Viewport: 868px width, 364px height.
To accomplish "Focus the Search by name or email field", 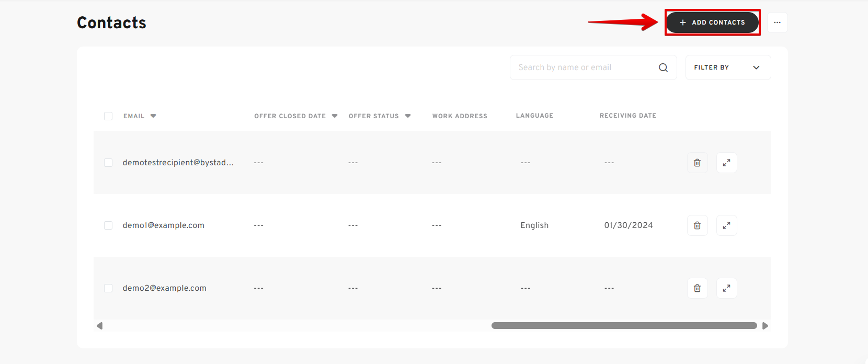I will click(583, 67).
